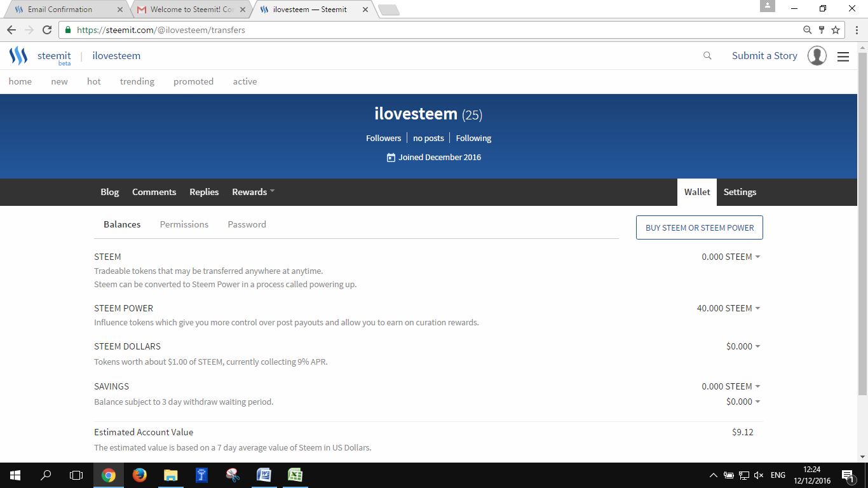Open the network tray icon
868x488 pixels.
click(743, 475)
